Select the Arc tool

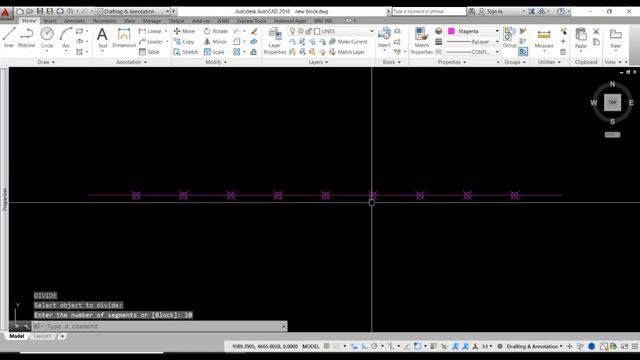click(x=66, y=38)
